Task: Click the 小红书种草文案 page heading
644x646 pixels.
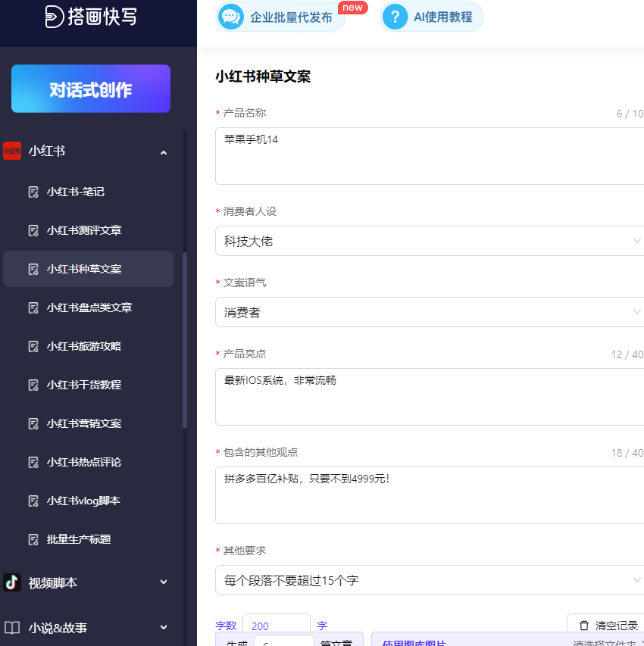Action: pyautogui.click(x=263, y=76)
